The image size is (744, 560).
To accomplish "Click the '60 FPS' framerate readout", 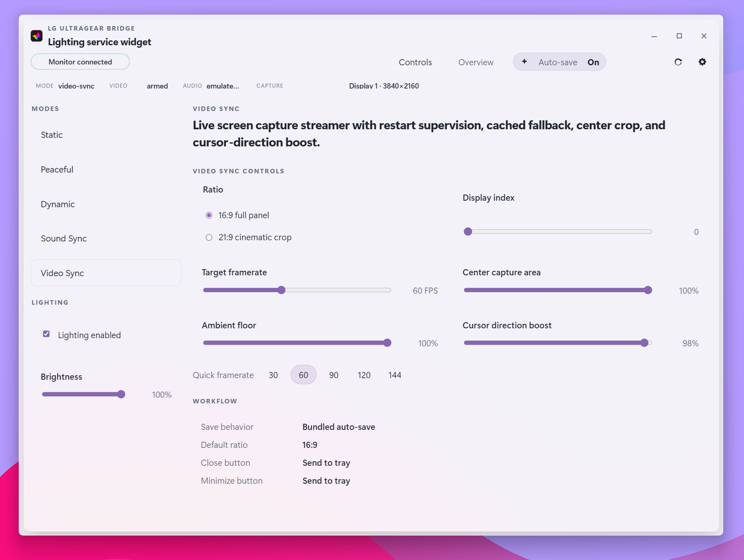I will [x=425, y=291].
